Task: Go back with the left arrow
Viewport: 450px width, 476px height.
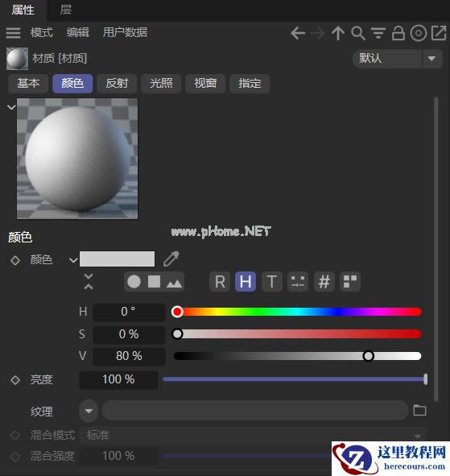Action: coord(298,33)
